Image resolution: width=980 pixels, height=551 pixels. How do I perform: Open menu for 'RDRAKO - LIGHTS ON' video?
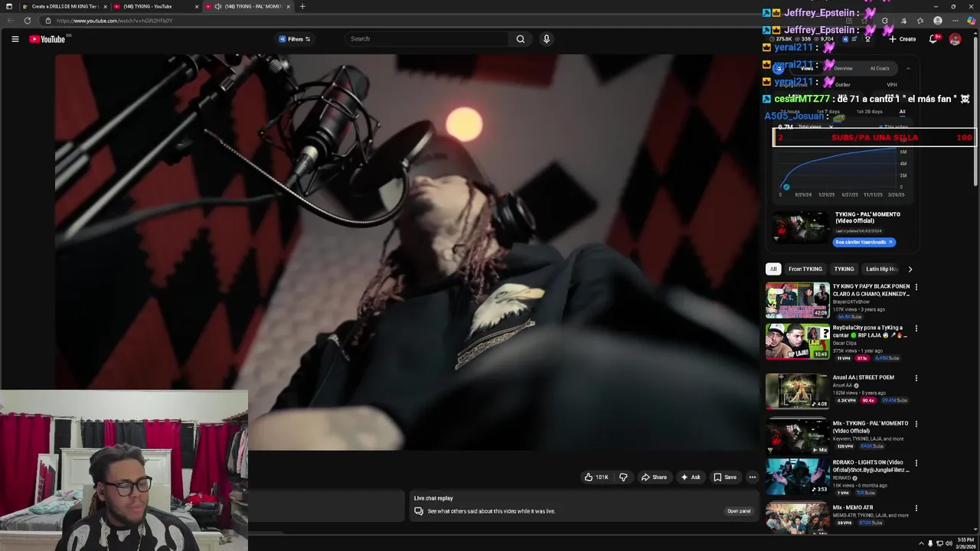[x=916, y=463]
